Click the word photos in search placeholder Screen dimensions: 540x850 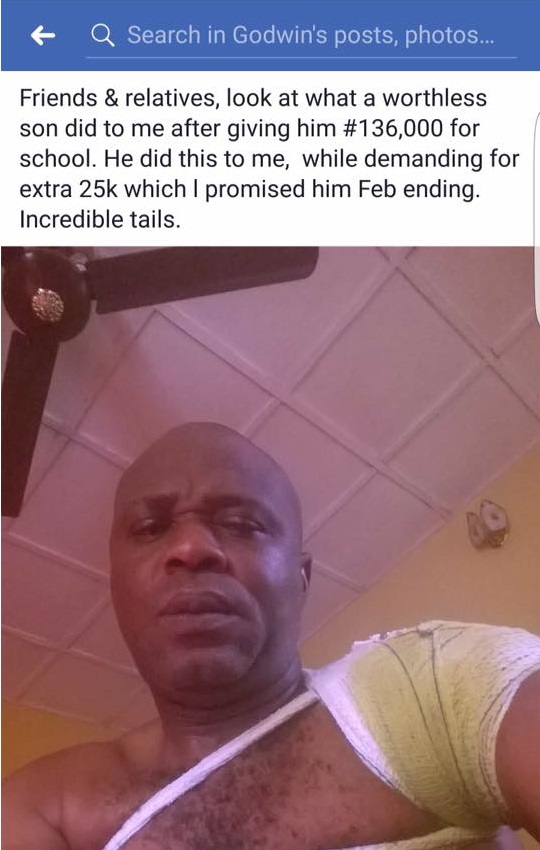click(x=449, y=36)
